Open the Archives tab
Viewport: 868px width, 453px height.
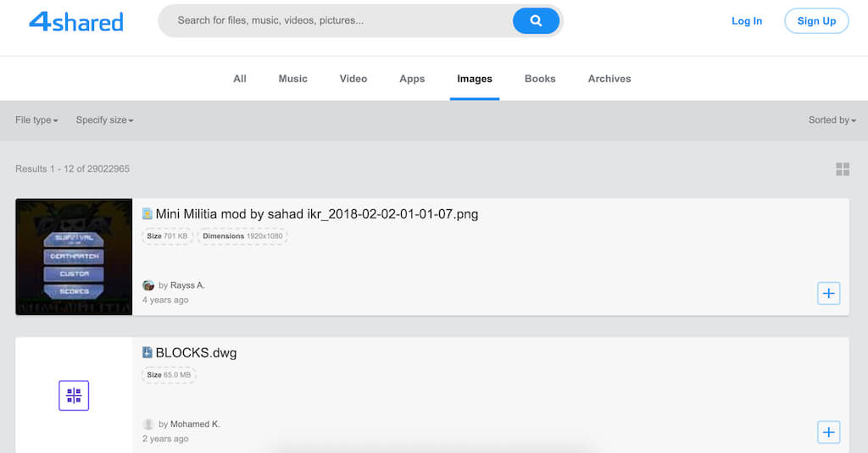pos(609,79)
